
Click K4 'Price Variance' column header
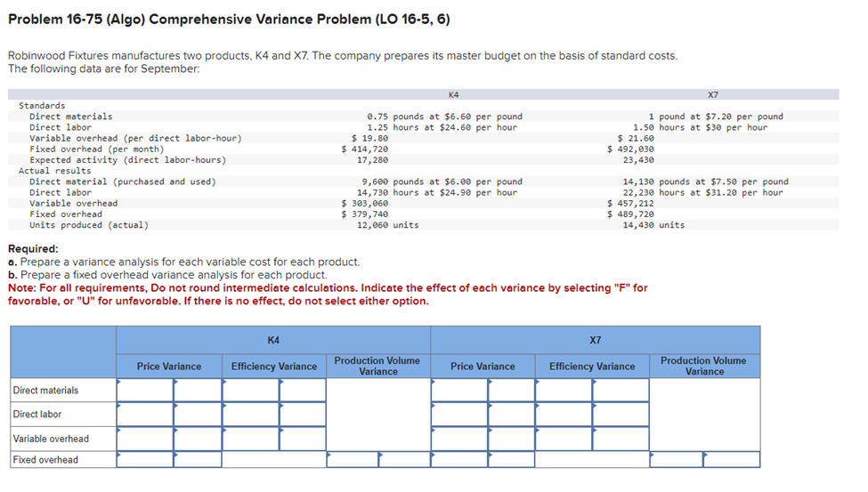tap(169, 367)
